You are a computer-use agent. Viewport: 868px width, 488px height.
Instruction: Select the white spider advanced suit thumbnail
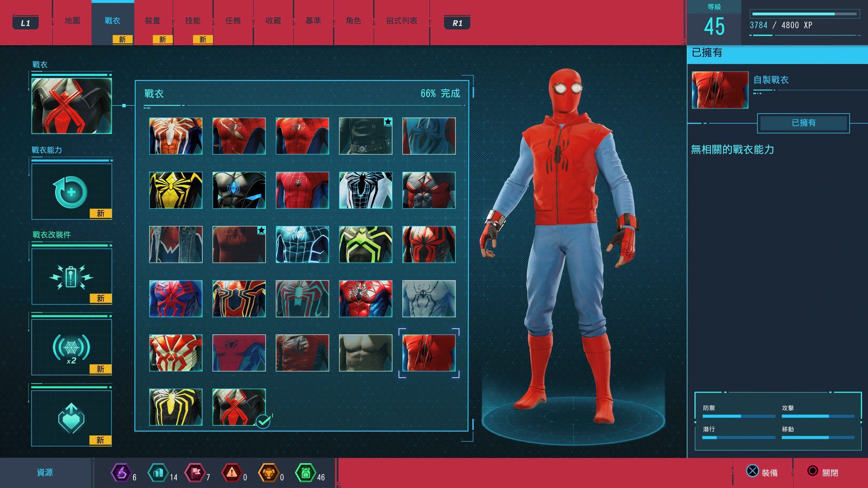coord(175,136)
